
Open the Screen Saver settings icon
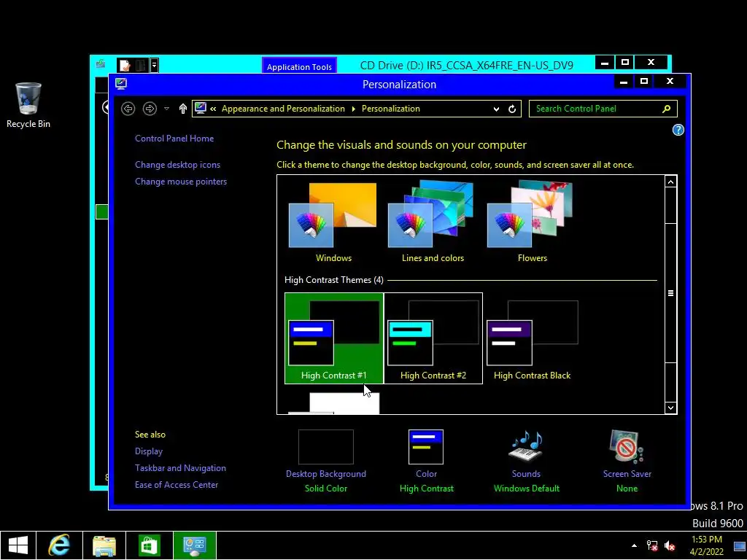pos(627,447)
